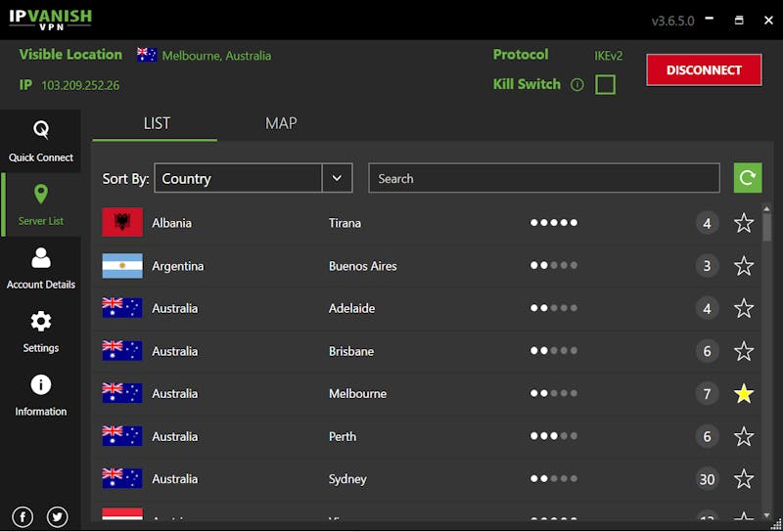
Task: Select the Buenos Aires city name
Action: click(362, 266)
